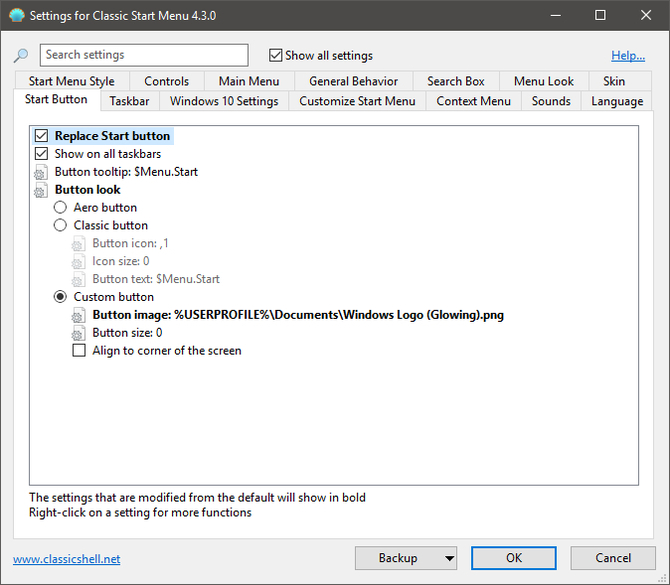Image resolution: width=670 pixels, height=585 pixels.
Task: Open the Controls tab
Action: pyautogui.click(x=167, y=81)
